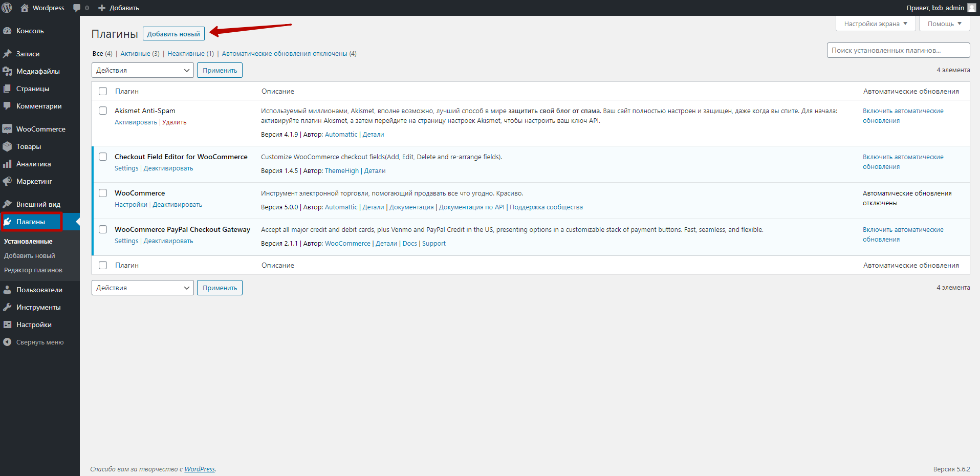Open WordPress link in footer
The height and width of the screenshot is (476, 980).
pos(200,469)
